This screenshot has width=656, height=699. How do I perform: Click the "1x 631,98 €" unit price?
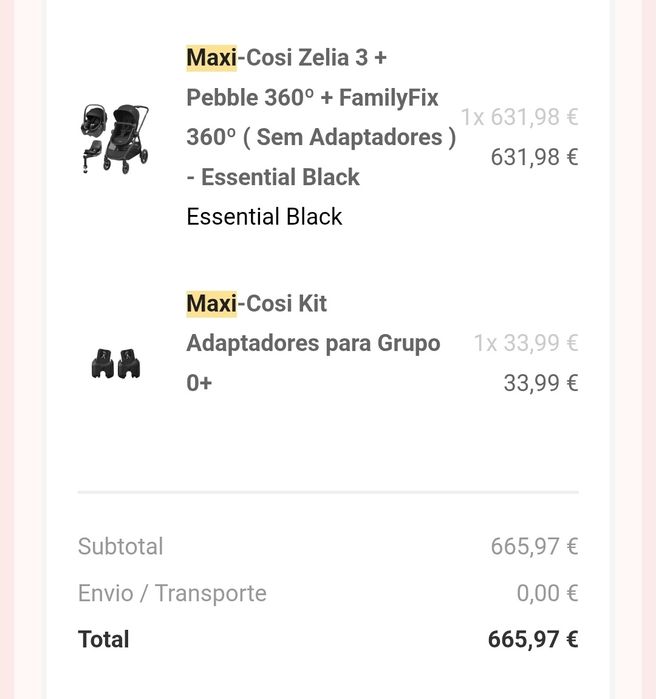point(519,117)
